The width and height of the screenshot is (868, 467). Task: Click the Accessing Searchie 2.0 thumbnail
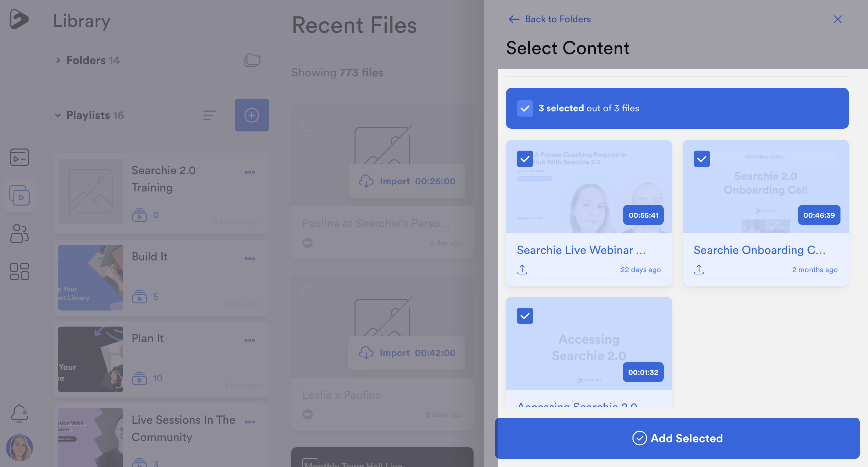tap(589, 344)
